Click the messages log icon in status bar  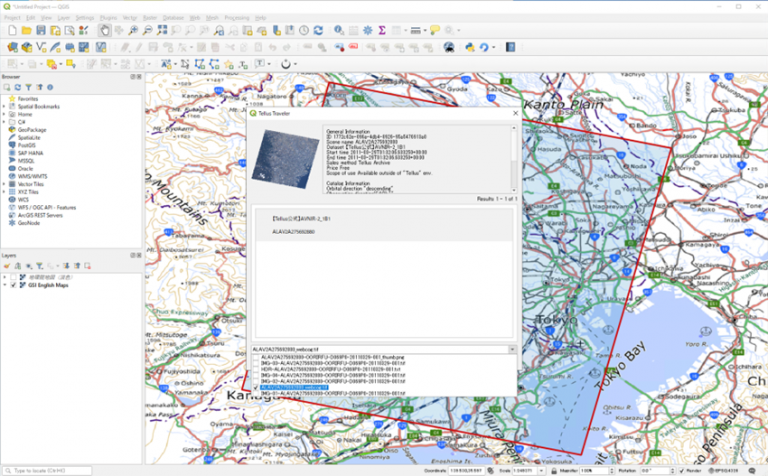click(x=752, y=471)
